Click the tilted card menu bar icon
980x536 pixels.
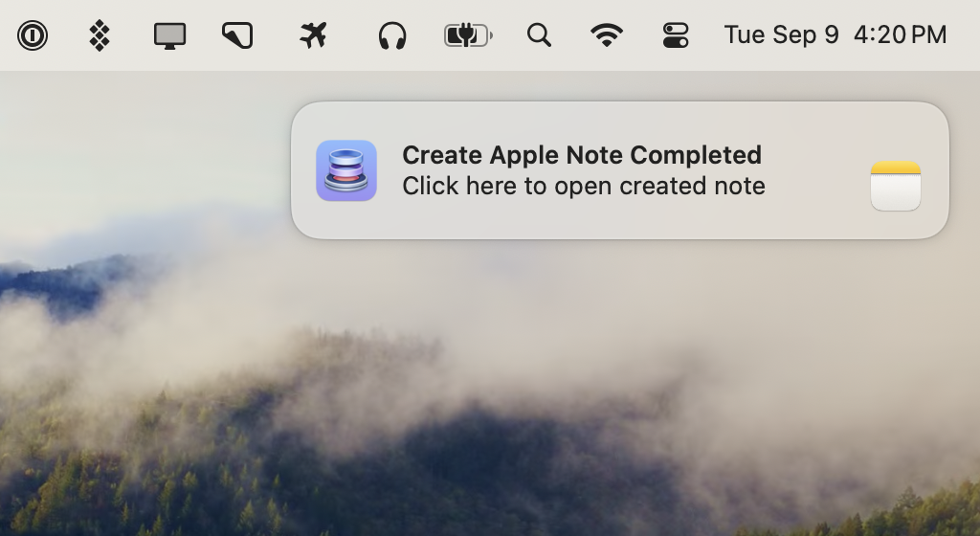(x=237, y=35)
